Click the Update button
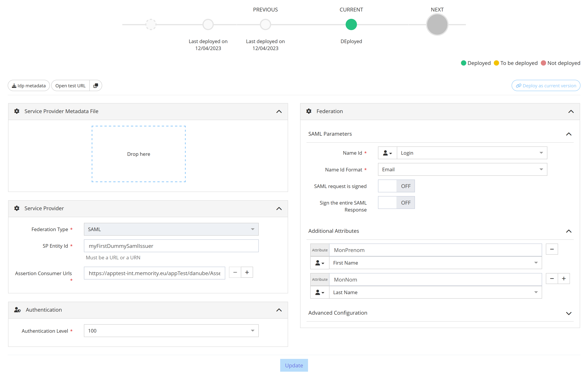The height and width of the screenshot is (373, 588). tap(294, 365)
